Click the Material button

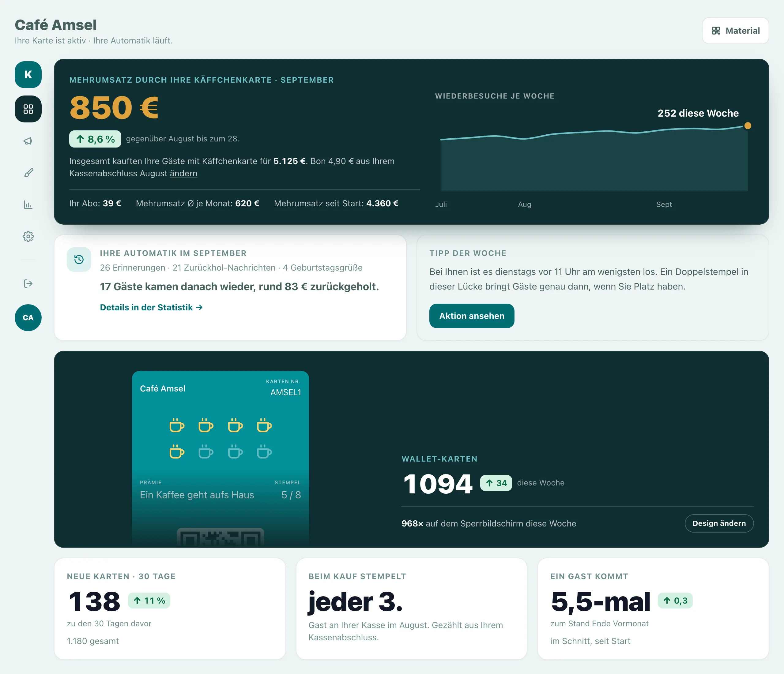(x=735, y=31)
